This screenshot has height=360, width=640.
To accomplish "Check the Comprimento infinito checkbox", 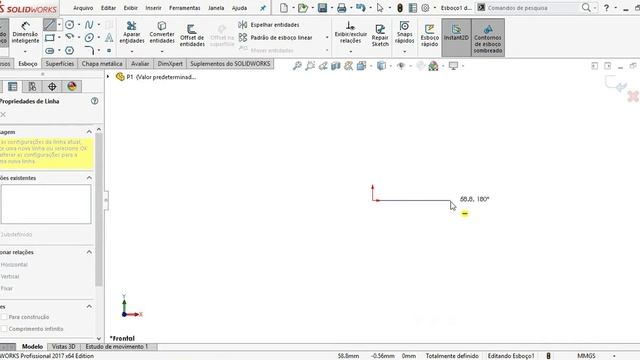I will (4, 329).
